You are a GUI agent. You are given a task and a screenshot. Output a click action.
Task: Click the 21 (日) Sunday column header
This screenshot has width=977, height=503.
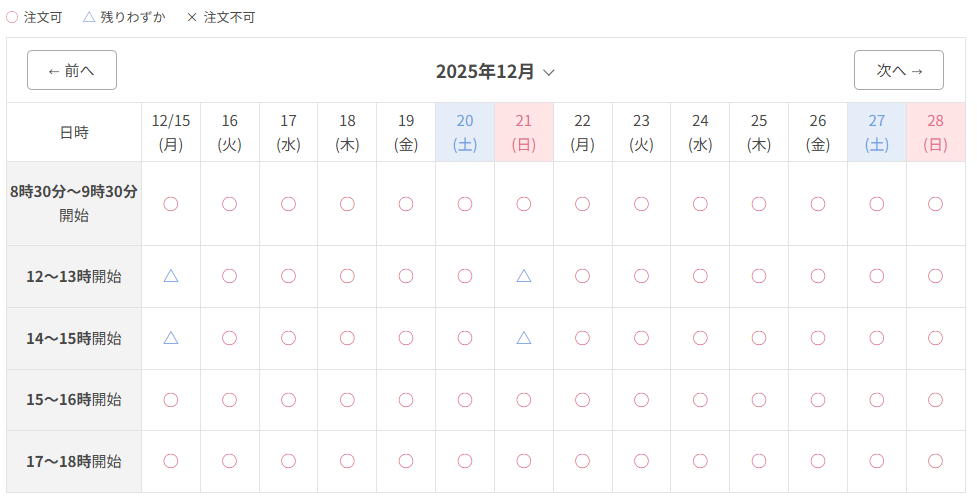click(524, 132)
